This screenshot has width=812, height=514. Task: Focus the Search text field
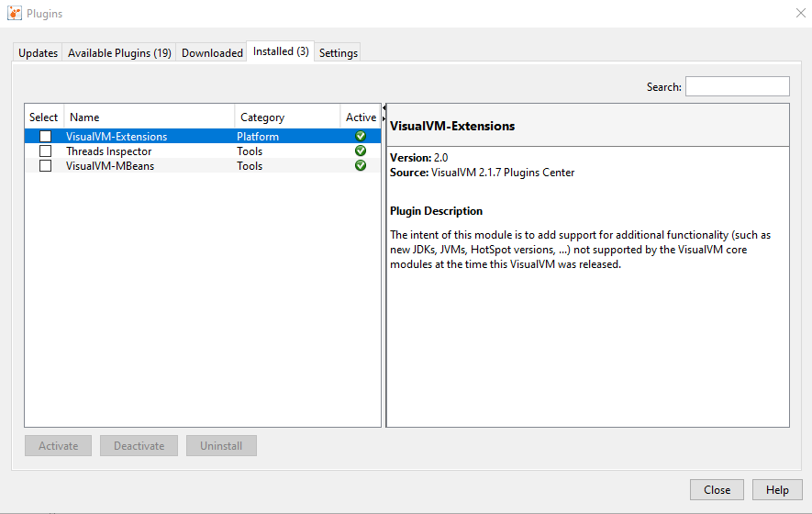737,86
